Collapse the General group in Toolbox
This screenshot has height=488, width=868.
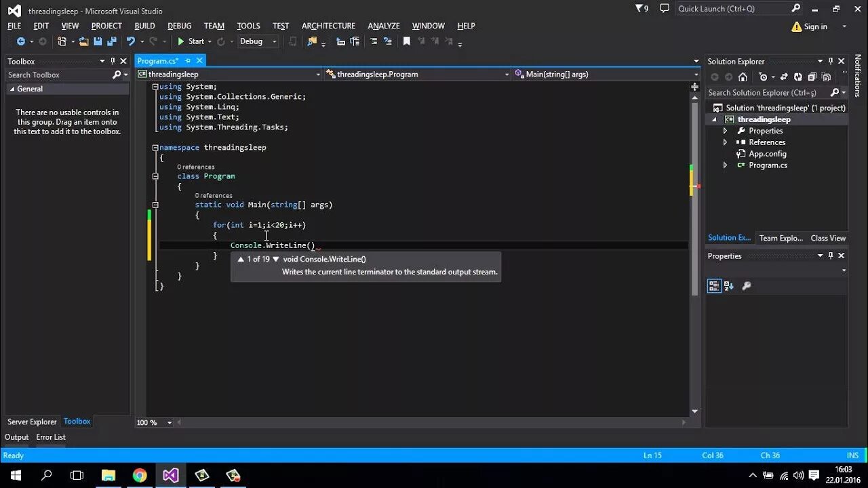[12, 89]
